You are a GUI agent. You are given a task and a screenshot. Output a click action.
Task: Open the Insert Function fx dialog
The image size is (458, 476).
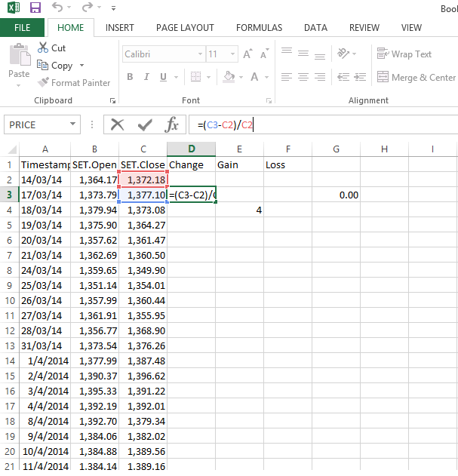pyautogui.click(x=172, y=125)
